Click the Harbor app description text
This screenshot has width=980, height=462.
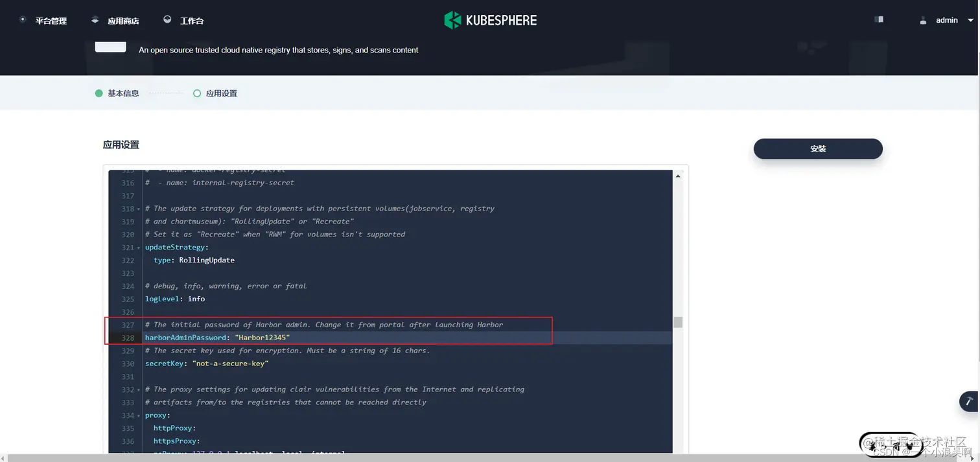point(279,50)
